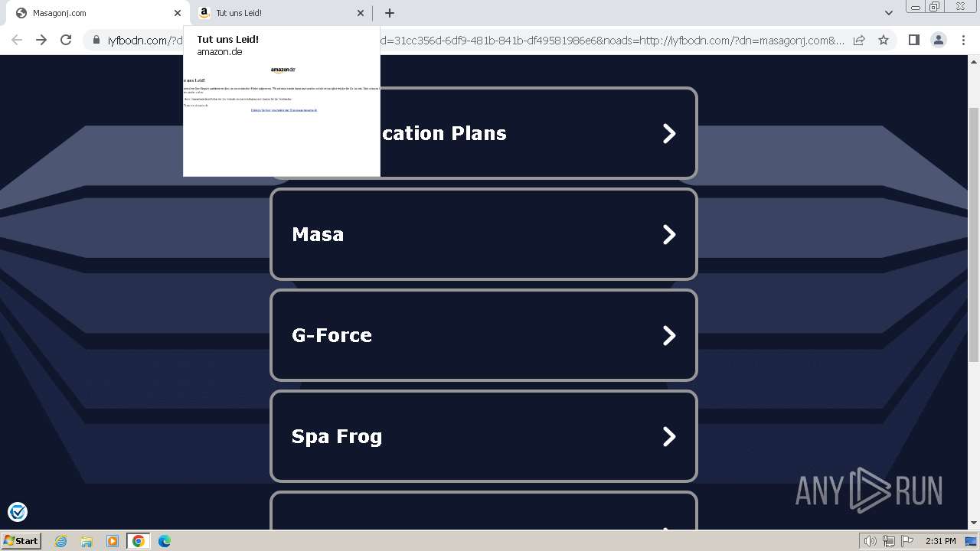Click the page vertical scrollbar thumb
This screenshot has height=551, width=980.
(x=974, y=233)
